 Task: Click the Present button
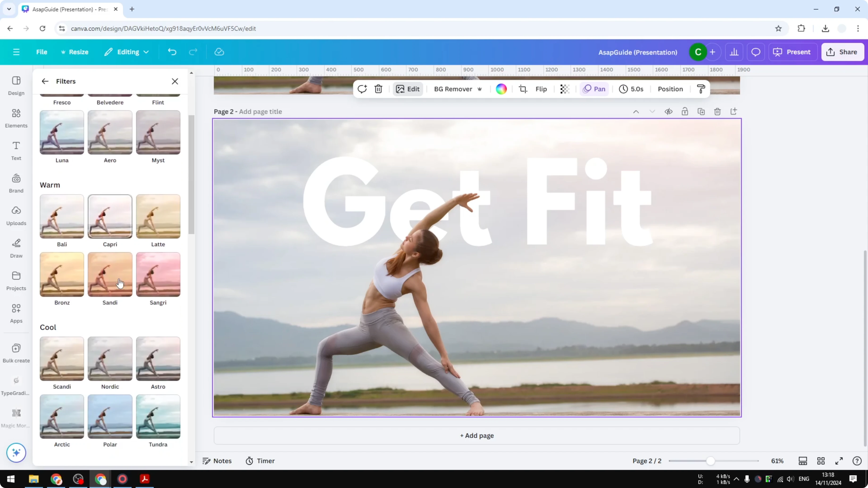pos(793,52)
